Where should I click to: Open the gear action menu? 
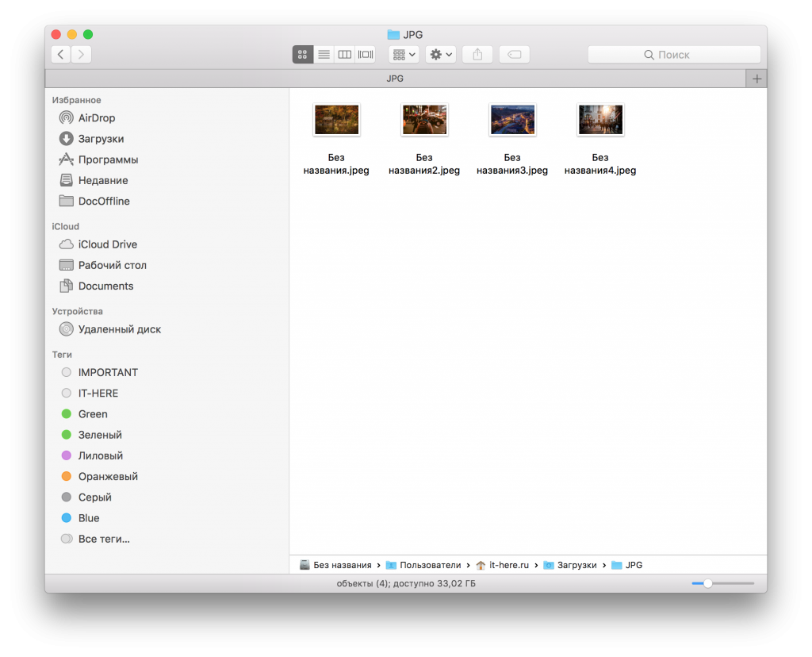pyautogui.click(x=440, y=55)
